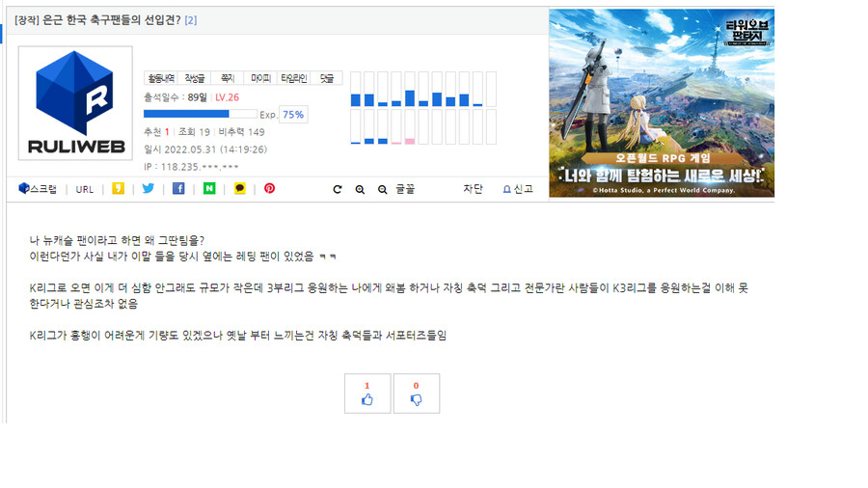The height and width of the screenshot is (488, 868).
Task: Click 차단 to block the user
Action: (x=473, y=189)
